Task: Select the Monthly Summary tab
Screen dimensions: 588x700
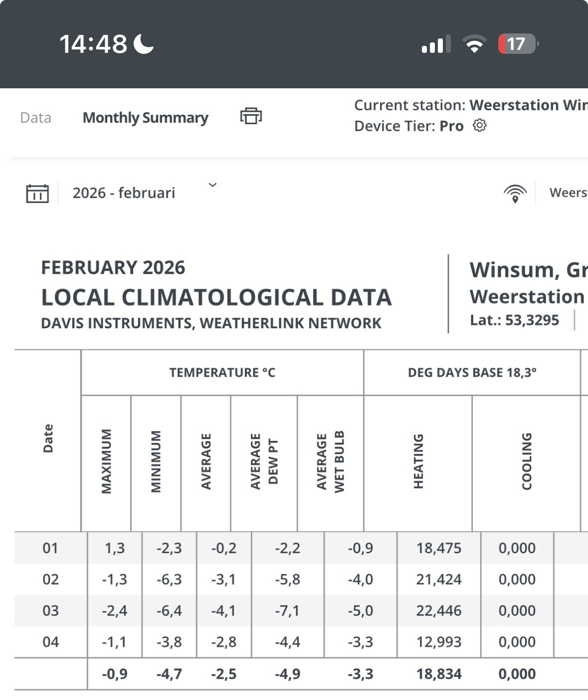Action: click(x=145, y=118)
